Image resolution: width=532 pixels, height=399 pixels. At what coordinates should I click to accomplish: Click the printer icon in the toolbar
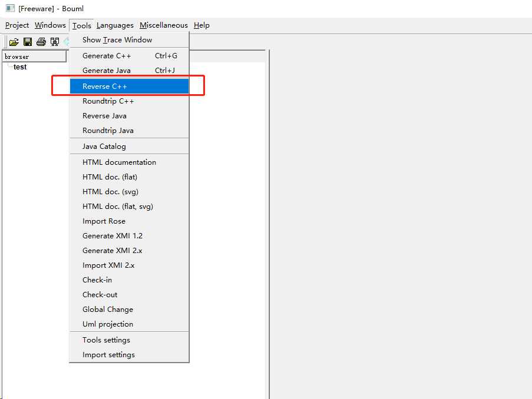[41, 42]
